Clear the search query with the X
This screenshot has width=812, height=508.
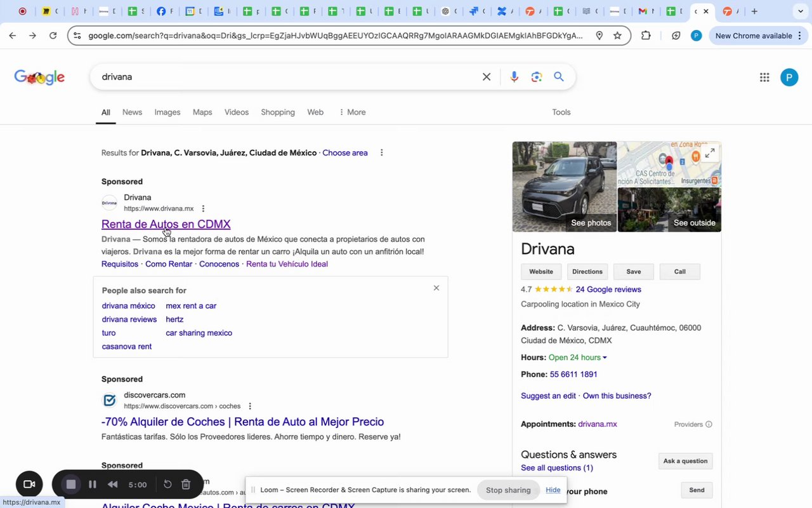487,77
